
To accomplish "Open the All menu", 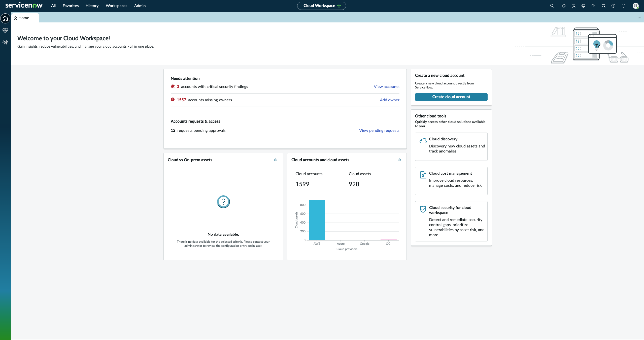I will 53,6.
